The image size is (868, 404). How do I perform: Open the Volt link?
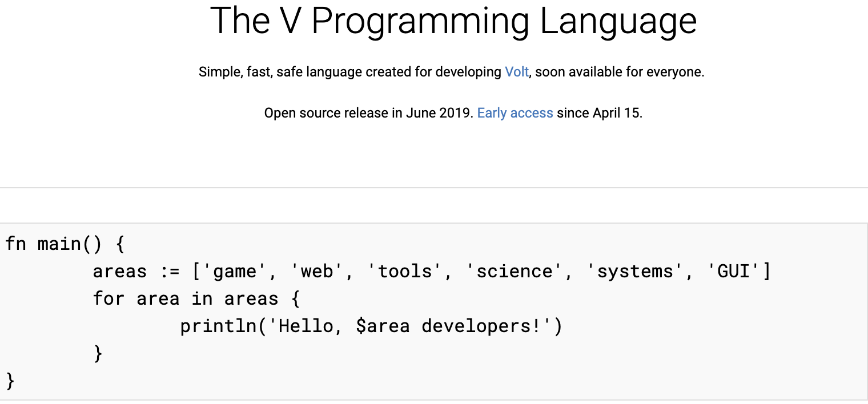point(517,72)
